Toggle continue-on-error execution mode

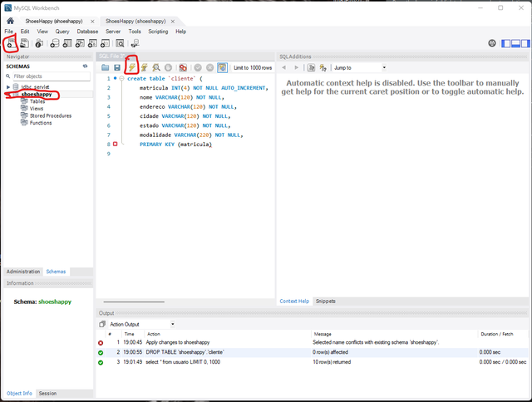[x=183, y=68]
